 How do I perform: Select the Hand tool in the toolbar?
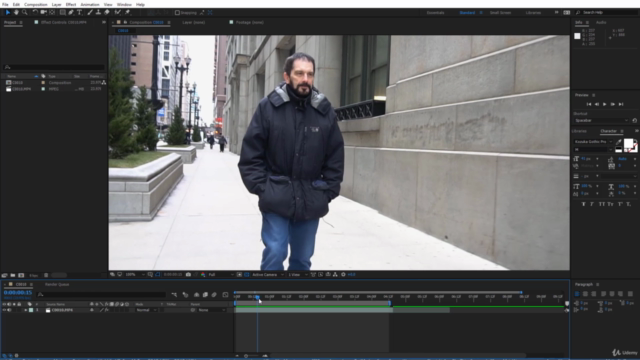(16, 13)
